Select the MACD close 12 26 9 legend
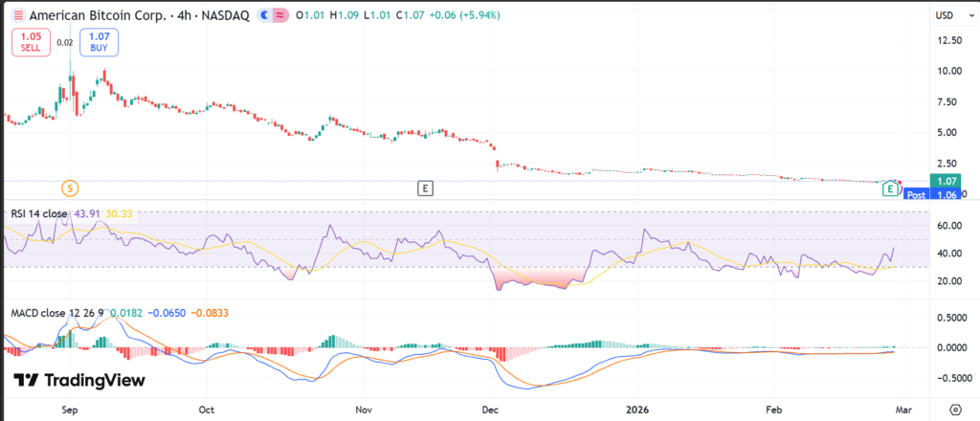Image resolution: width=980 pixels, height=421 pixels. pyautogui.click(x=59, y=313)
